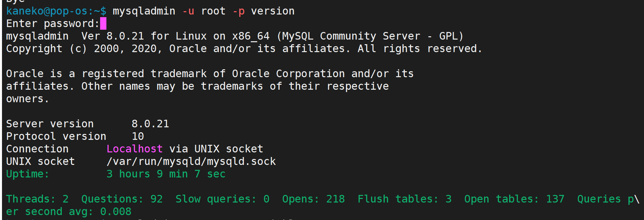Click the 3 hours 9 min 7 sec text
644x220 pixels.
[x=166, y=174]
